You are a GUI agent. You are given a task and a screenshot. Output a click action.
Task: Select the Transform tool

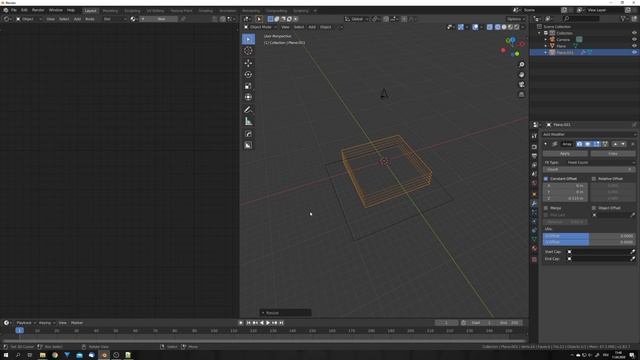(248, 97)
